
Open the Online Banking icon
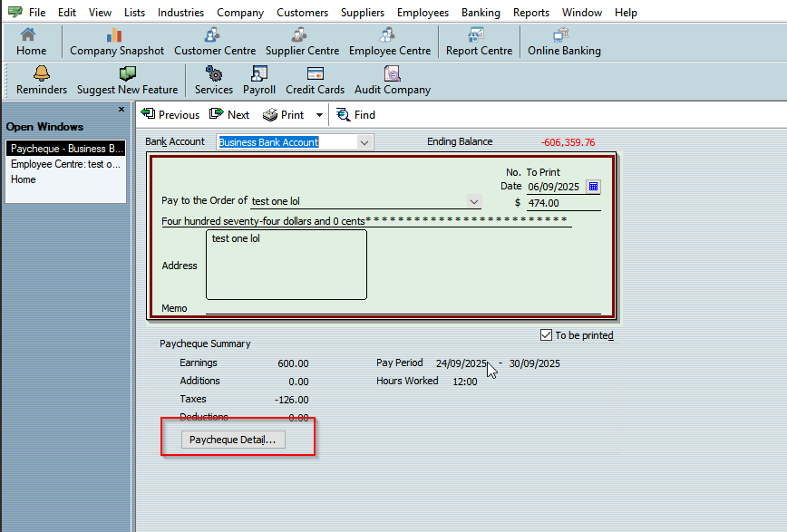tap(560, 34)
